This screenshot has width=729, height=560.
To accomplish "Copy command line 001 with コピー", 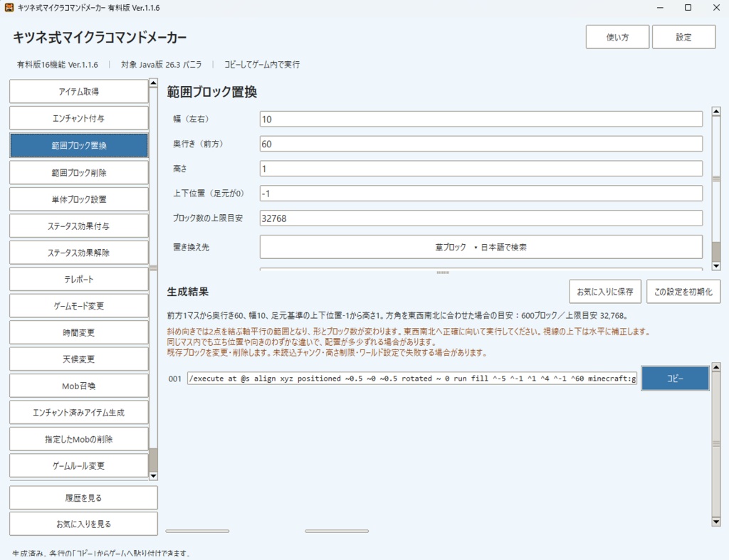I will tap(675, 379).
